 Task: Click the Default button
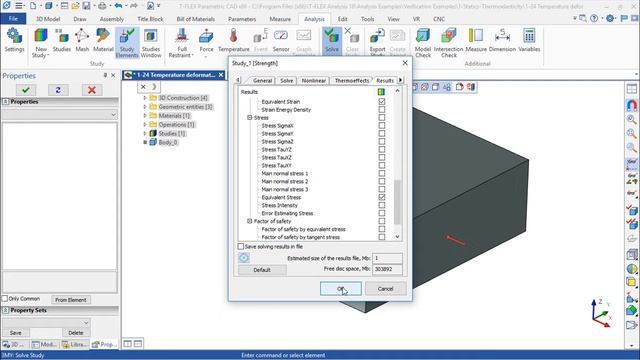pos(262,270)
